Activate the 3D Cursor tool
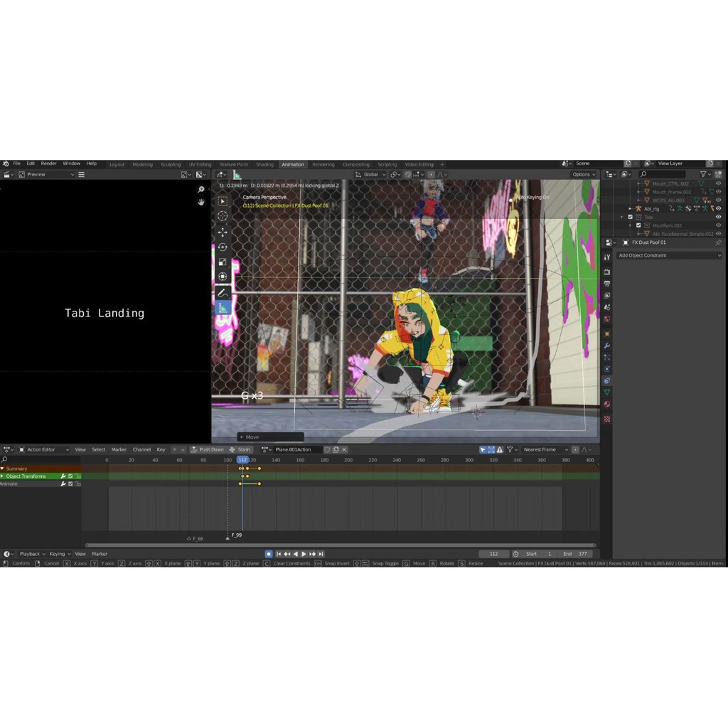This screenshot has width=728, height=728. click(x=223, y=216)
